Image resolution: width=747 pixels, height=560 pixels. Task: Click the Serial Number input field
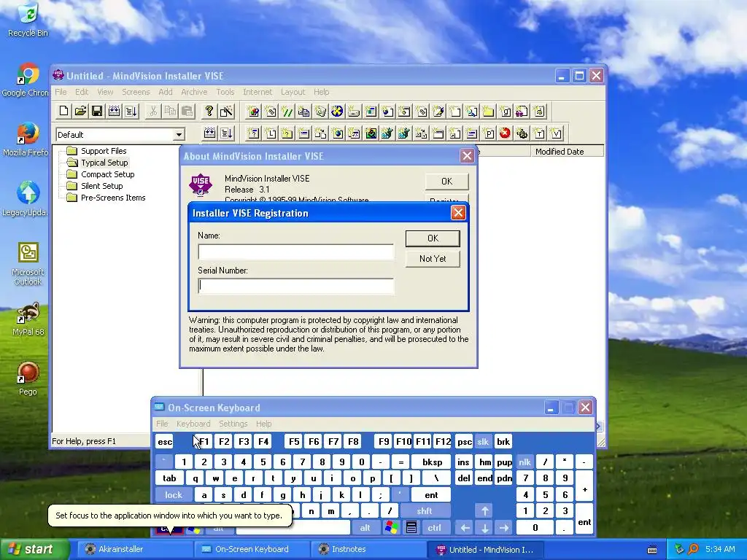point(296,286)
